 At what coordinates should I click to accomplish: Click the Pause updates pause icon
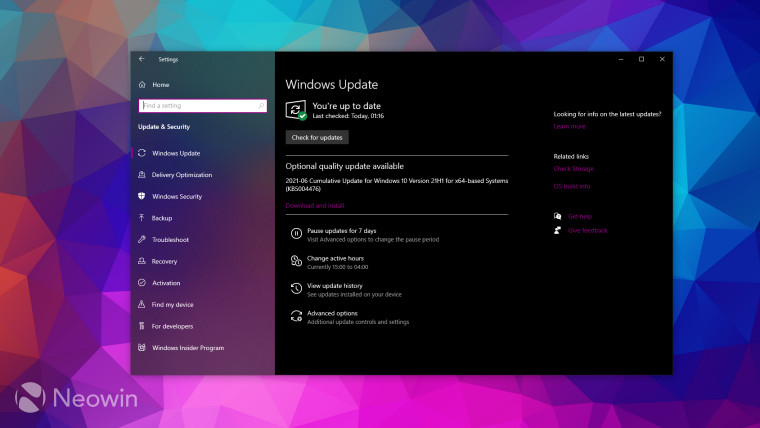click(x=296, y=234)
